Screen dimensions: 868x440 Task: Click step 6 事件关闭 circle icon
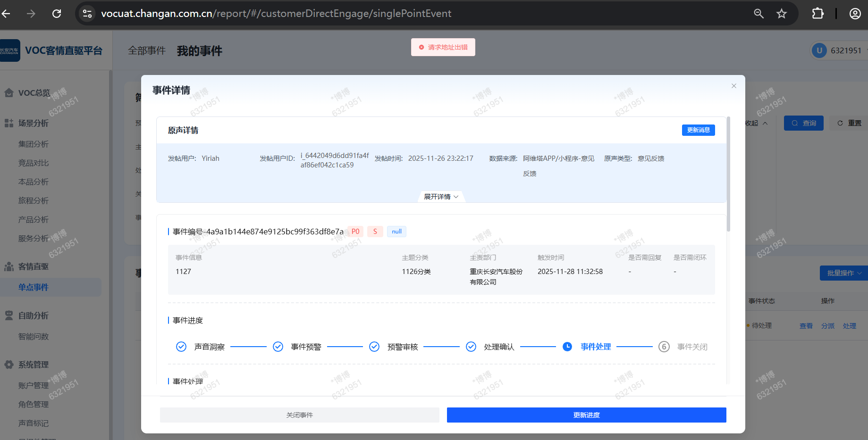[x=664, y=347]
